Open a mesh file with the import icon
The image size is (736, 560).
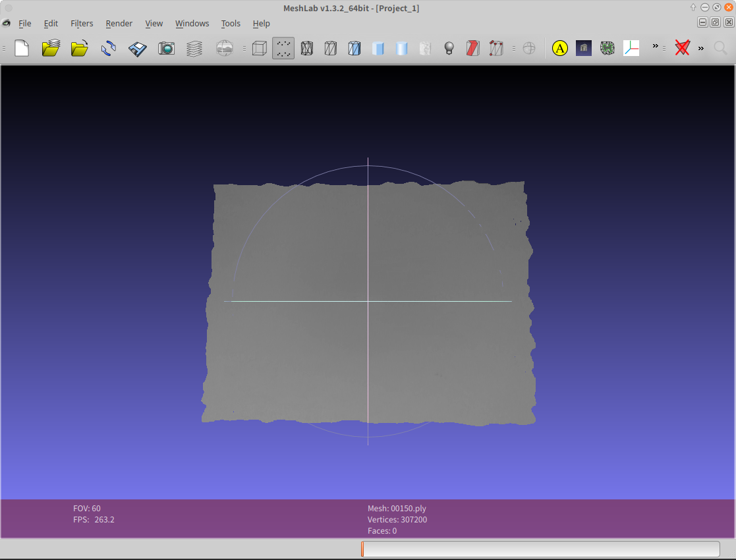(x=79, y=48)
